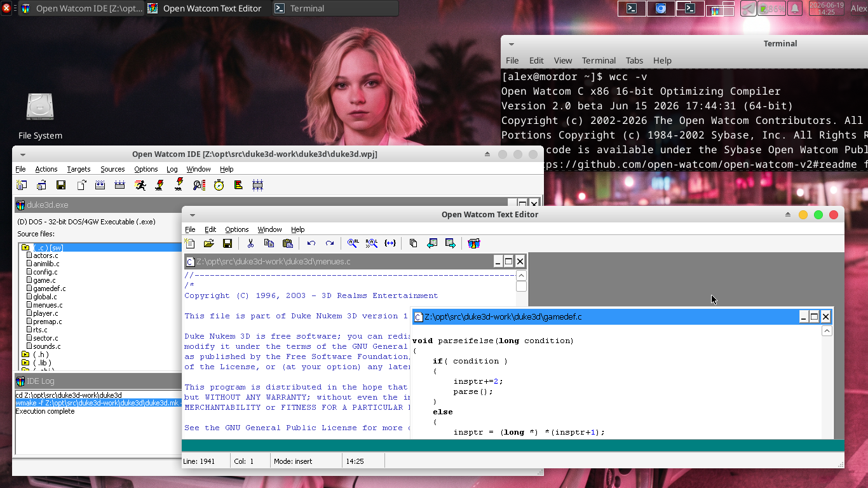Switch to Terminal in the top taskbar
The image size is (868, 488).
pyautogui.click(x=335, y=8)
